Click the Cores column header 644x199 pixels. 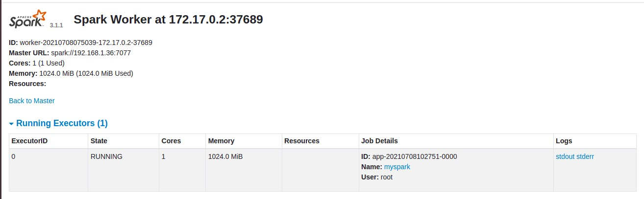(171, 141)
